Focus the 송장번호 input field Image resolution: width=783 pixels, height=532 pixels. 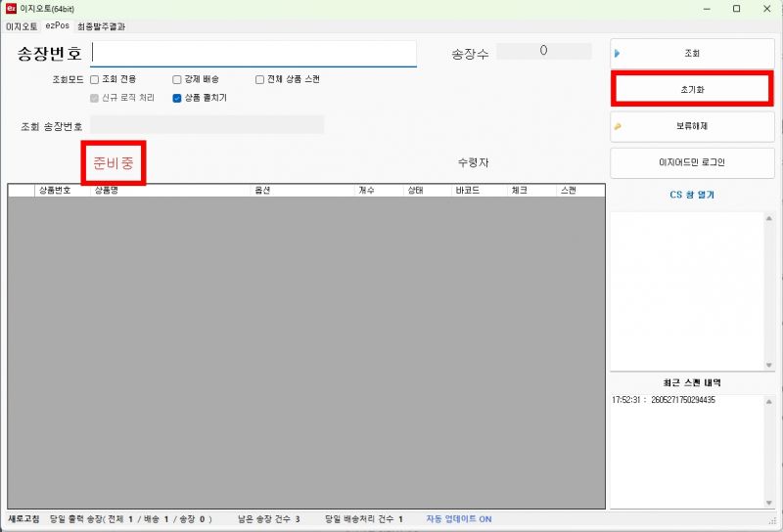point(253,54)
